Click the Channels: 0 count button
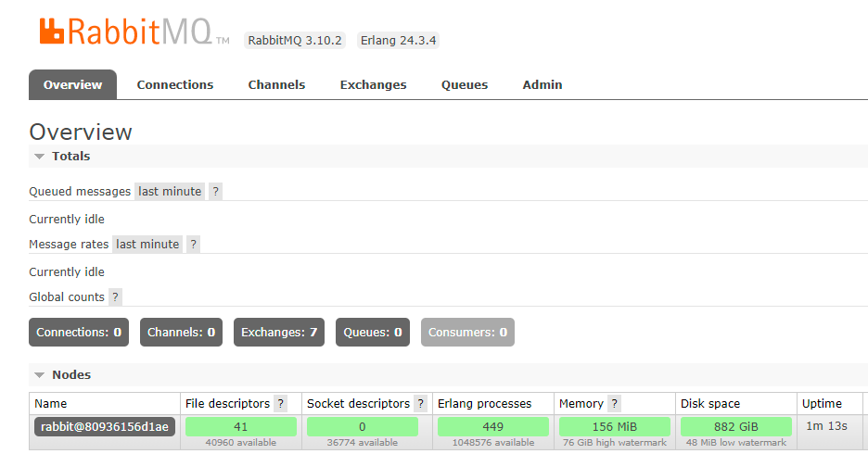 click(181, 333)
